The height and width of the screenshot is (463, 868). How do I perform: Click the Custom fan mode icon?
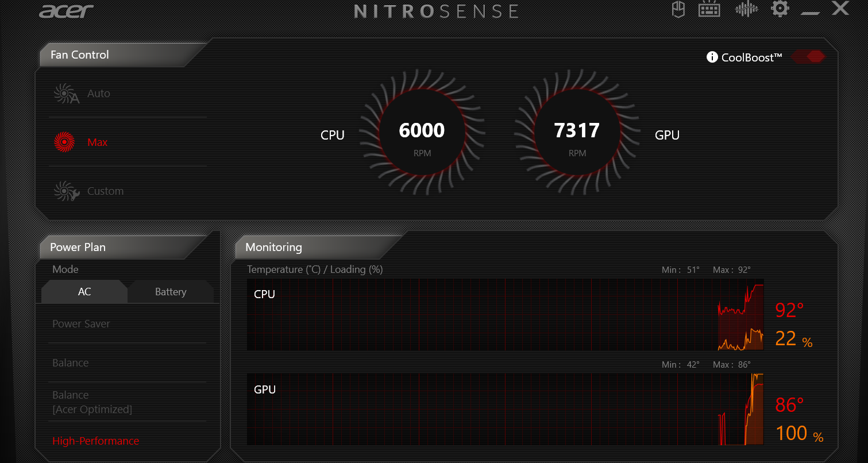[66, 191]
